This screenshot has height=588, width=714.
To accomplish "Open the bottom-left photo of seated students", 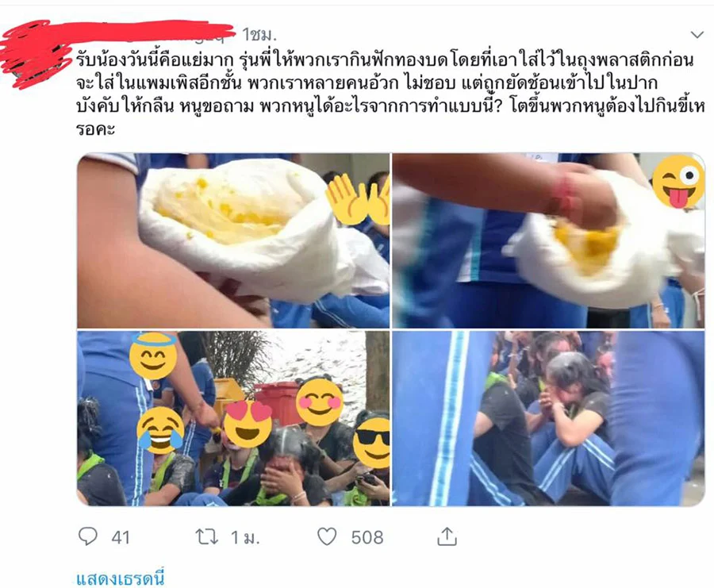I will pos(232,418).
